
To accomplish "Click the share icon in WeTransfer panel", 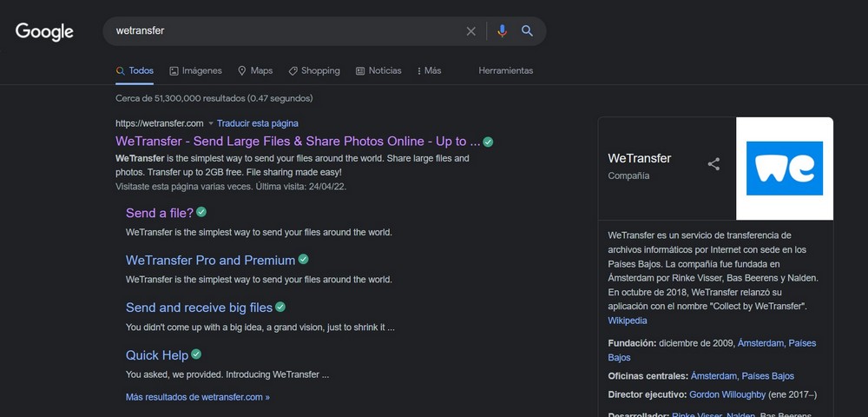I will tap(713, 164).
